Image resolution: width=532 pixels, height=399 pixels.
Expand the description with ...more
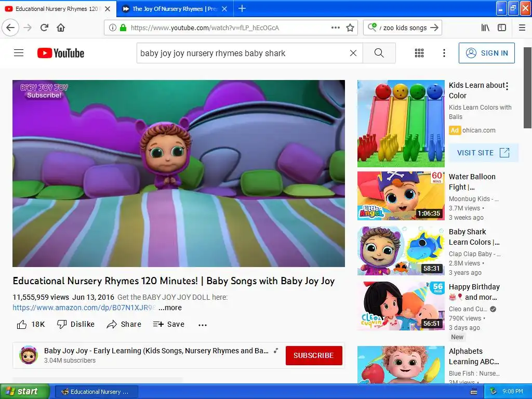[x=170, y=308]
